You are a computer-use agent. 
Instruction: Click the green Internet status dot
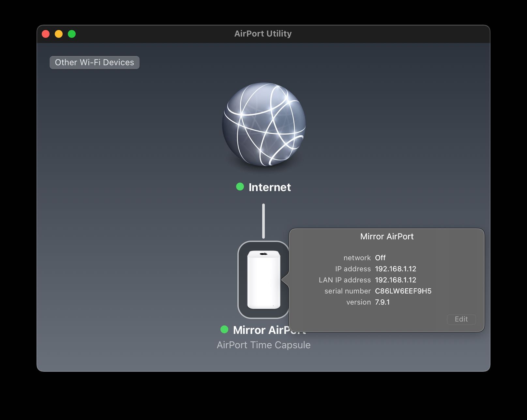click(x=240, y=187)
